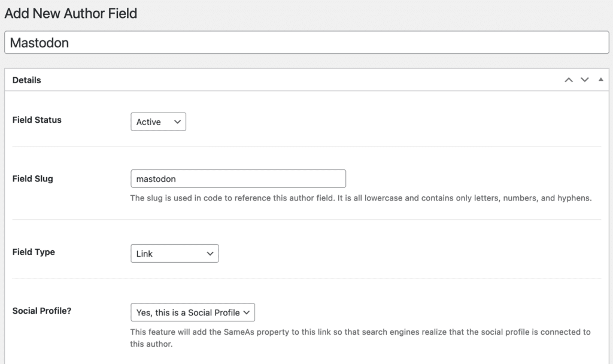The width and height of the screenshot is (613, 364).
Task: Collapse the Details panel with the triangle toggle
Action: click(x=600, y=80)
